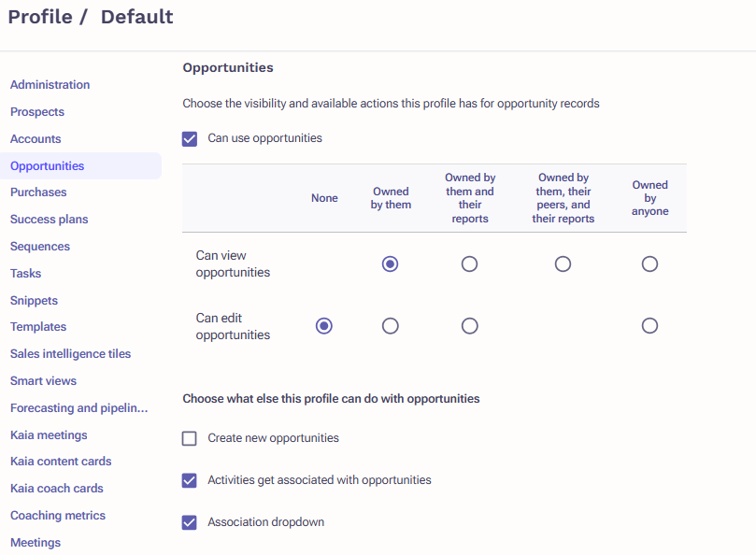Open Kaia coach cards settings
This screenshot has width=756, height=555.
click(x=57, y=488)
